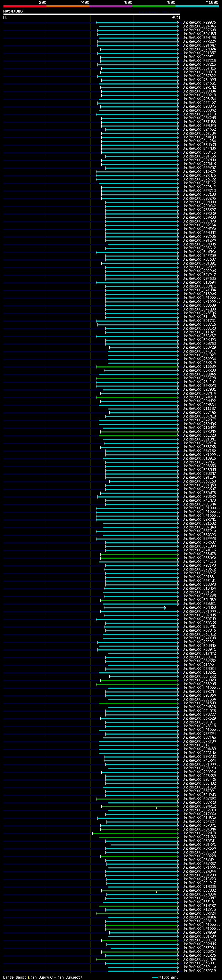Select subject label UniRef100_A7HS34
The width and height of the screenshot is (222, 980).
199,405
